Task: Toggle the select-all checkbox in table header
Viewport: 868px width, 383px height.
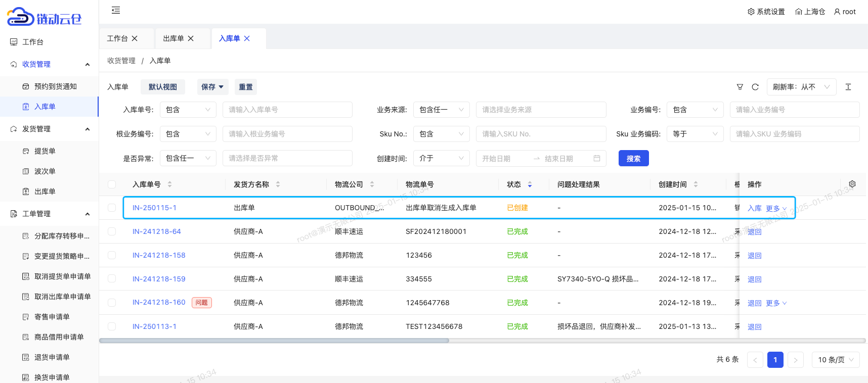Action: (x=112, y=184)
